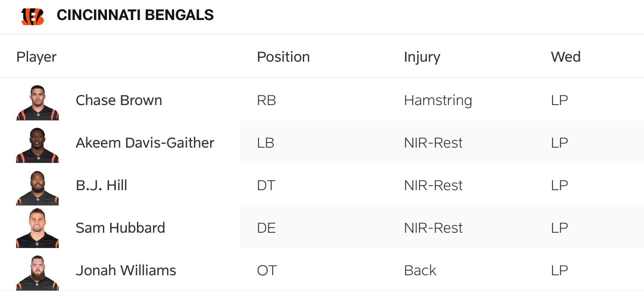644x291 pixels.
Task: Click Jonah Williams' headshot photo
Action: click(x=37, y=273)
